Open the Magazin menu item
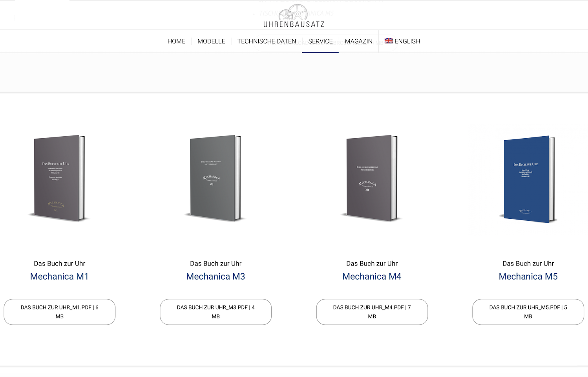Screen dimensions: 588x377 point(358,41)
